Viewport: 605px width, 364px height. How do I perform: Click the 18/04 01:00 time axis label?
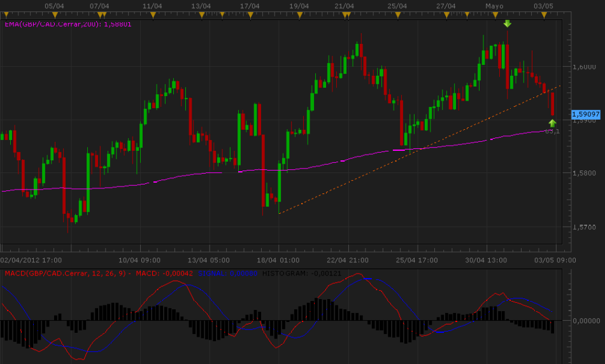(x=277, y=260)
